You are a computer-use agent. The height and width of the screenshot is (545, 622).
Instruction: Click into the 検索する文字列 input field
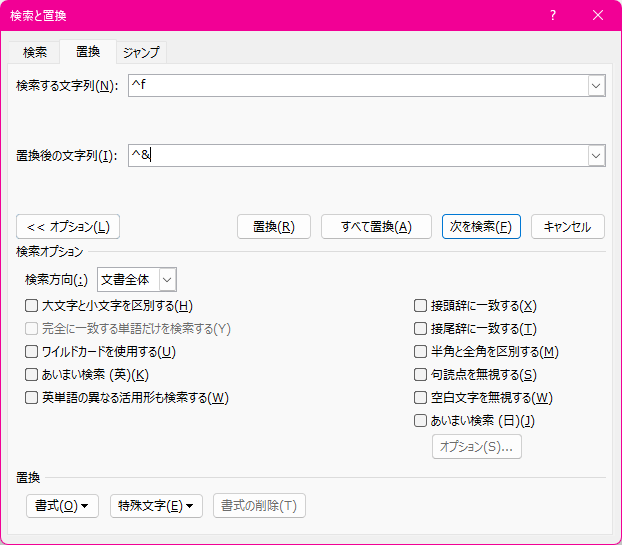pos(357,87)
